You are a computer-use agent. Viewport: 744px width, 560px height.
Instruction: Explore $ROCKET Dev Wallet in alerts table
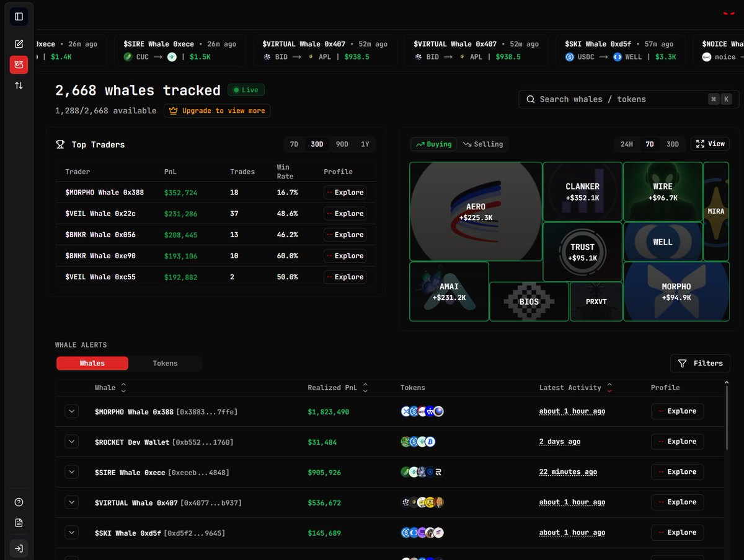677,442
